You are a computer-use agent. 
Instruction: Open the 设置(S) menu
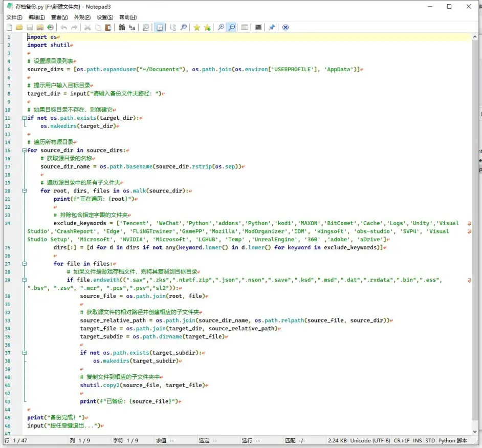point(105,17)
